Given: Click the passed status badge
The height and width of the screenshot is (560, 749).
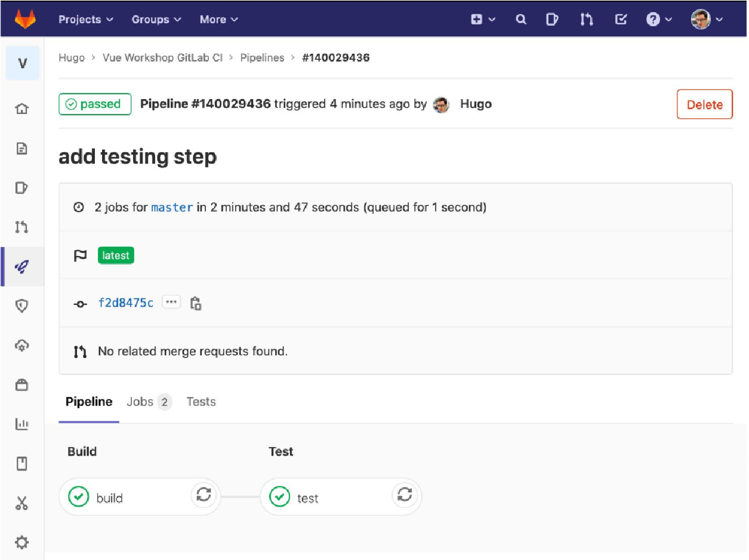Looking at the screenshot, I should [x=95, y=104].
